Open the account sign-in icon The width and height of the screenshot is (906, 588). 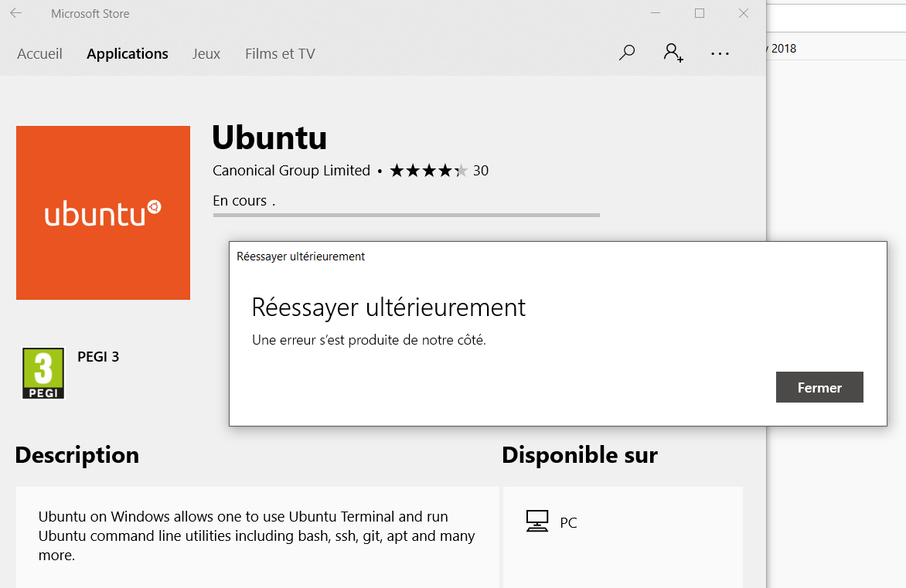click(x=673, y=53)
